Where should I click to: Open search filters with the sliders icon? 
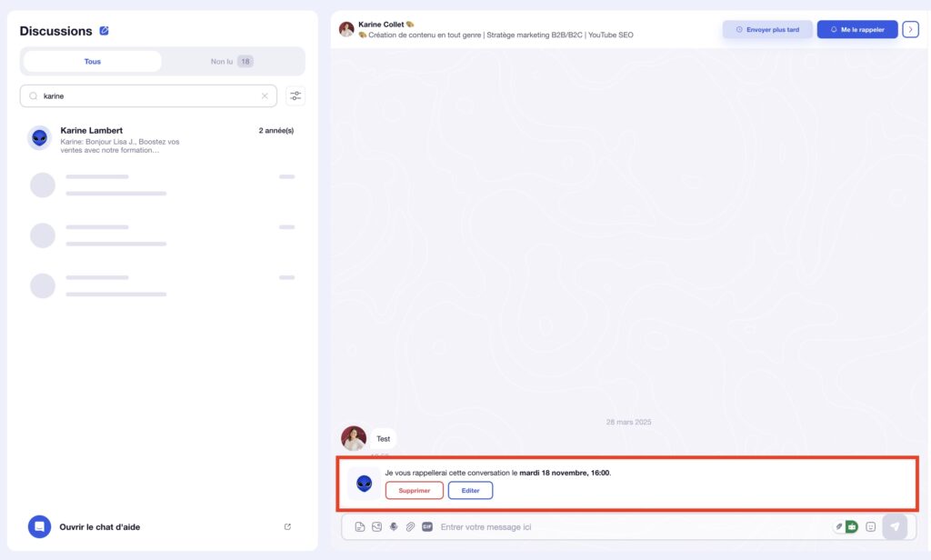[x=295, y=95]
